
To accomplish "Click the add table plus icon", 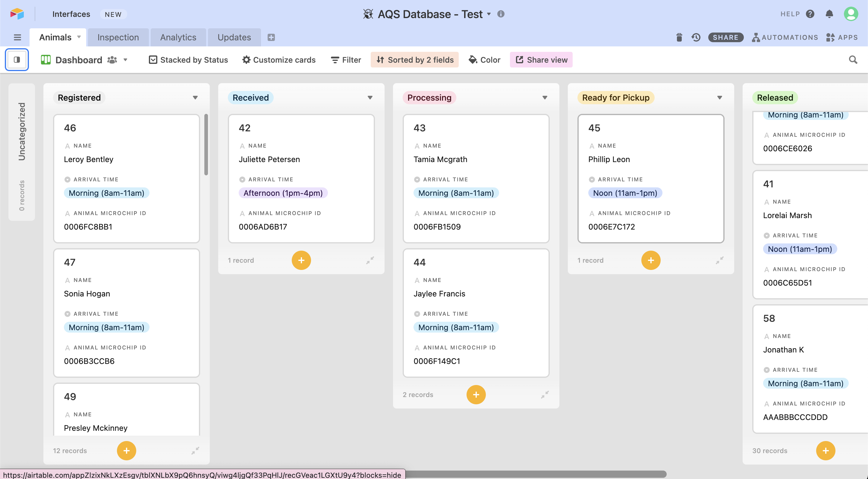I will pos(271,37).
